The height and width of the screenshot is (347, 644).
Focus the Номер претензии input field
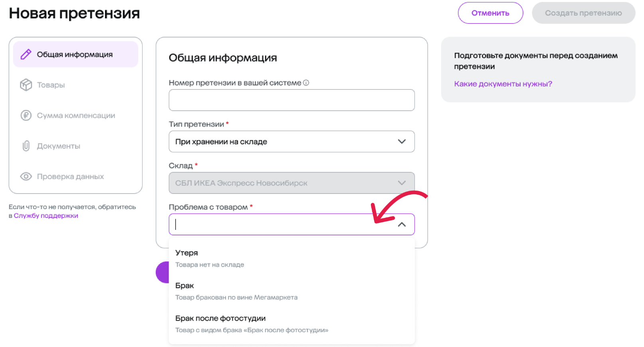pos(291,100)
